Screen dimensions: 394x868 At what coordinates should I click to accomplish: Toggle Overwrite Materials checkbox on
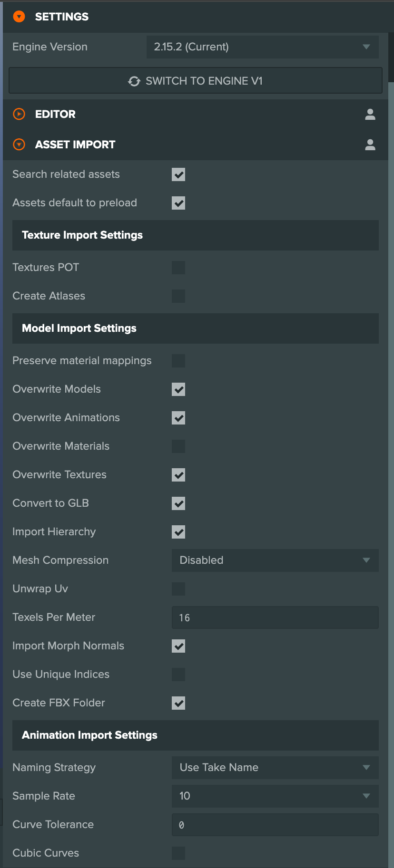pos(178,446)
